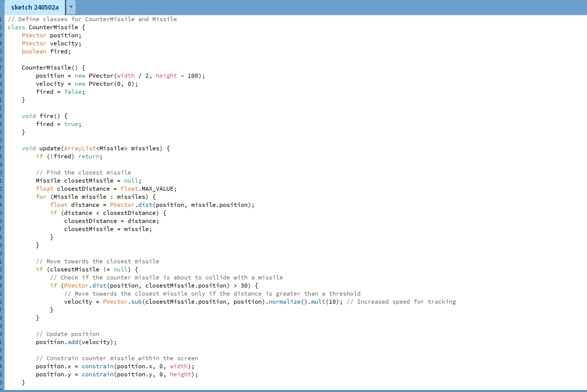Click line number 1 in the gutter
This screenshot has height=392, width=587.
coord(3,19)
